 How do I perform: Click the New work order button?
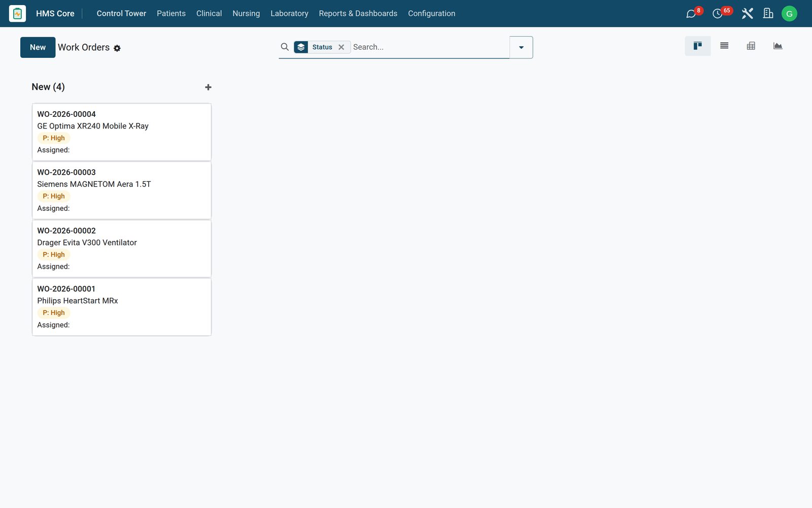[x=38, y=47]
